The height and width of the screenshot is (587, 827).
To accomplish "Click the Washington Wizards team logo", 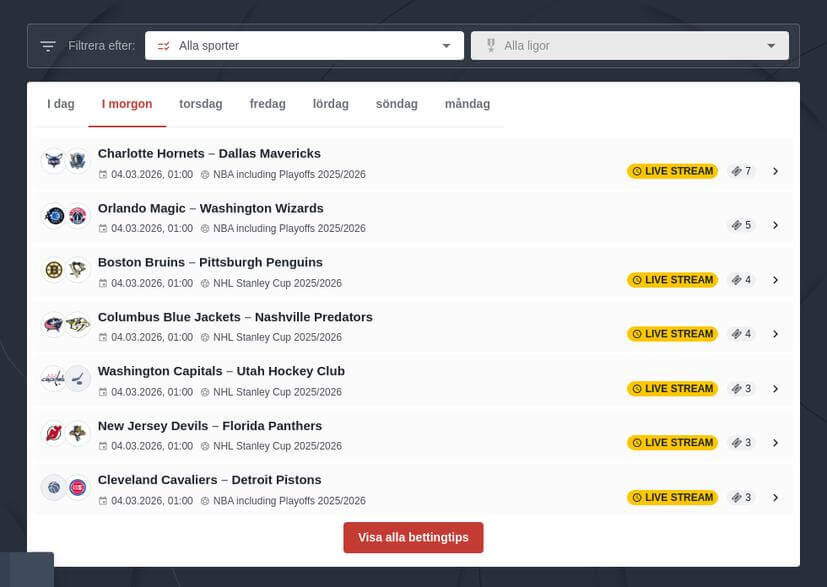I will click(78, 215).
